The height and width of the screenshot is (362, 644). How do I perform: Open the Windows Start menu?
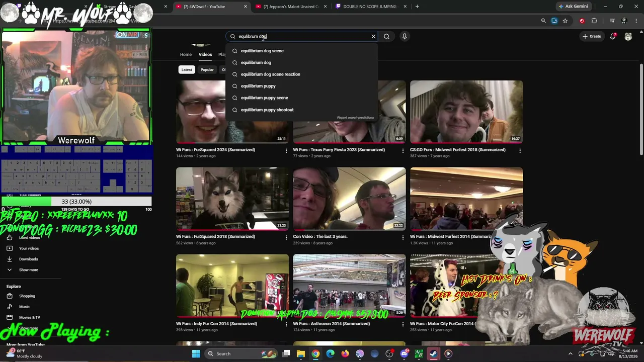pos(196,353)
